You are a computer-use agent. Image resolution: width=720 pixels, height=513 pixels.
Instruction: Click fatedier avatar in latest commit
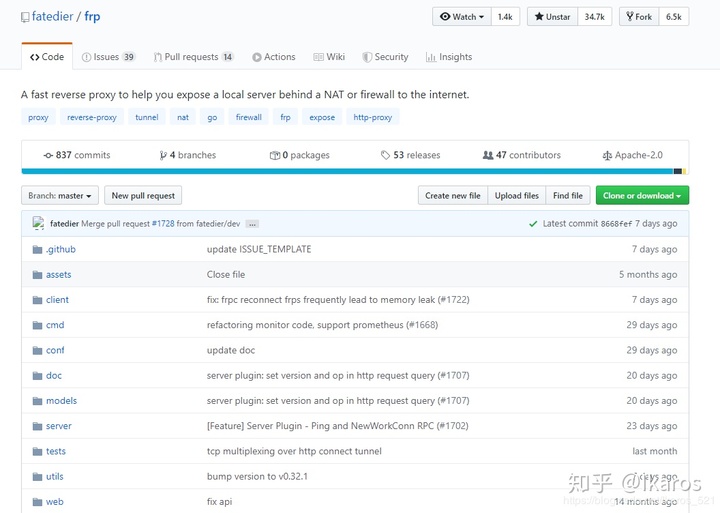click(39, 223)
